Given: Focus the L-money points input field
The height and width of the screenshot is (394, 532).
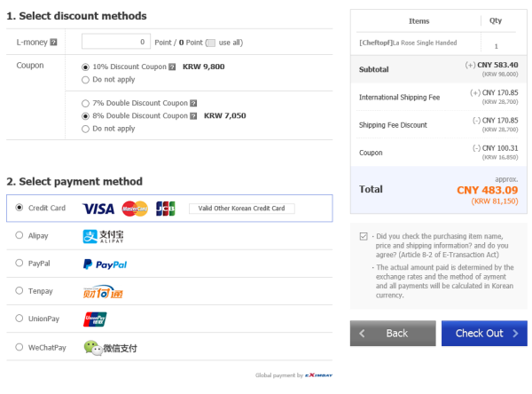Looking at the screenshot, I should [116, 42].
